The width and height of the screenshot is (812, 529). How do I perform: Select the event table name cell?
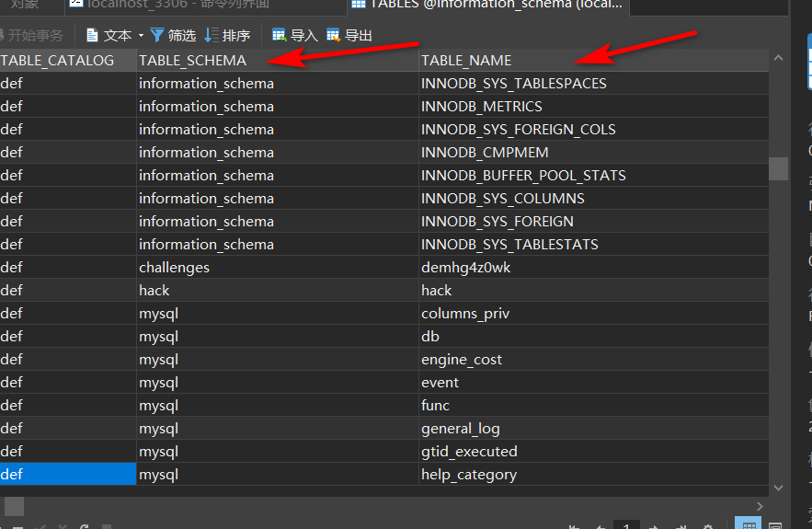pyautogui.click(x=593, y=382)
